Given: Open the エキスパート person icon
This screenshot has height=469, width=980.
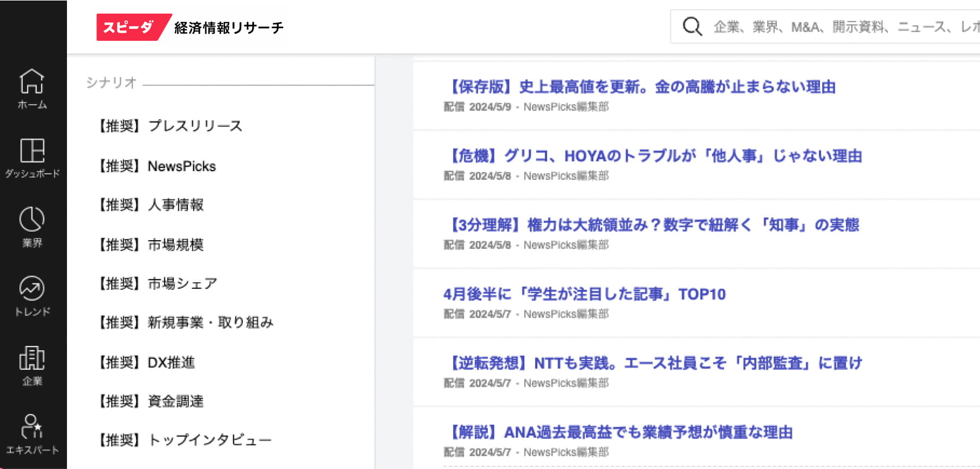Looking at the screenshot, I should click(x=32, y=435).
